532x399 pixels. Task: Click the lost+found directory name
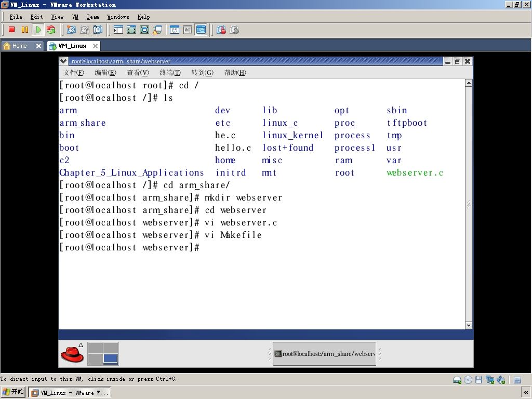(288, 148)
